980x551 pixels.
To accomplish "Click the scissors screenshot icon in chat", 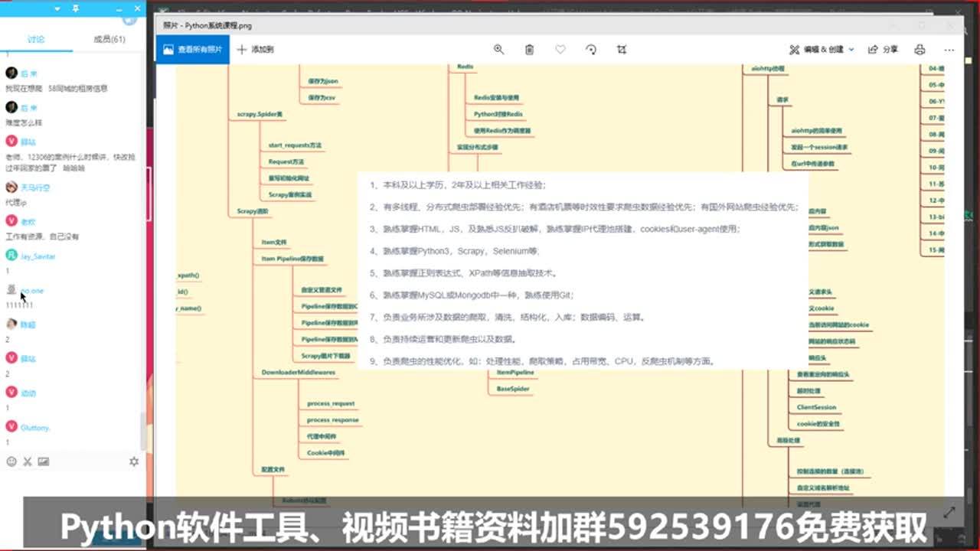I will click(x=28, y=461).
